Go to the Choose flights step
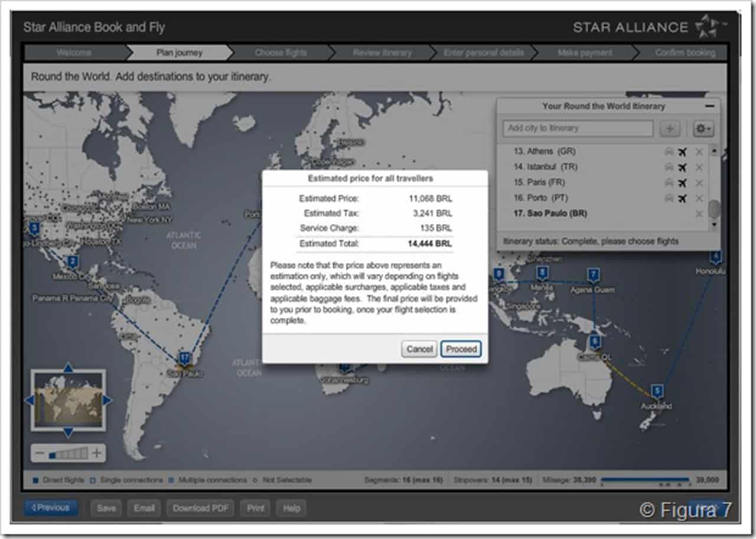The width and height of the screenshot is (756, 539). click(281, 53)
